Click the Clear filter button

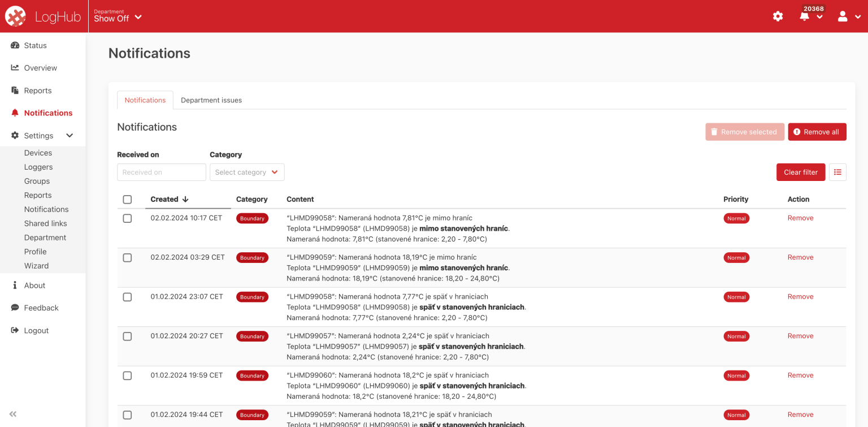pos(800,172)
